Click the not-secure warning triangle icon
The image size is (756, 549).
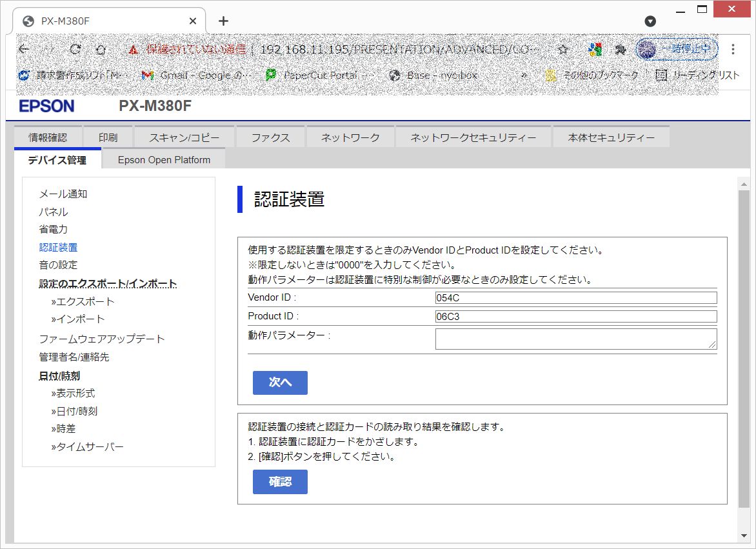coord(134,49)
